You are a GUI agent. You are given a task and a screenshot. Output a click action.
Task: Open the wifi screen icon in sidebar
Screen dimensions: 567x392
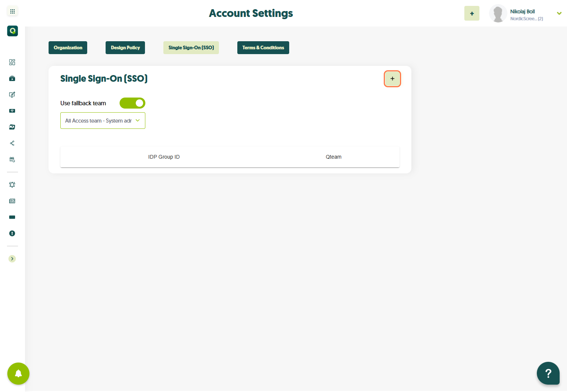click(x=12, y=111)
